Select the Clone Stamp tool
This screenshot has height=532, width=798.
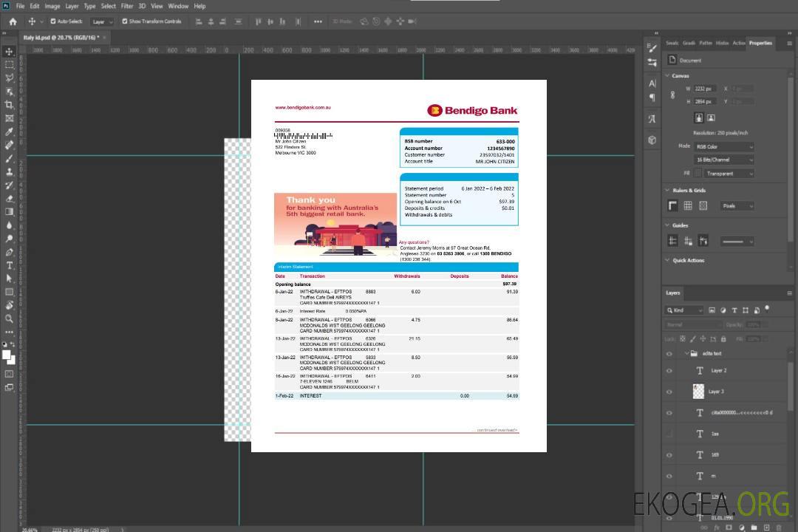[x=9, y=171]
